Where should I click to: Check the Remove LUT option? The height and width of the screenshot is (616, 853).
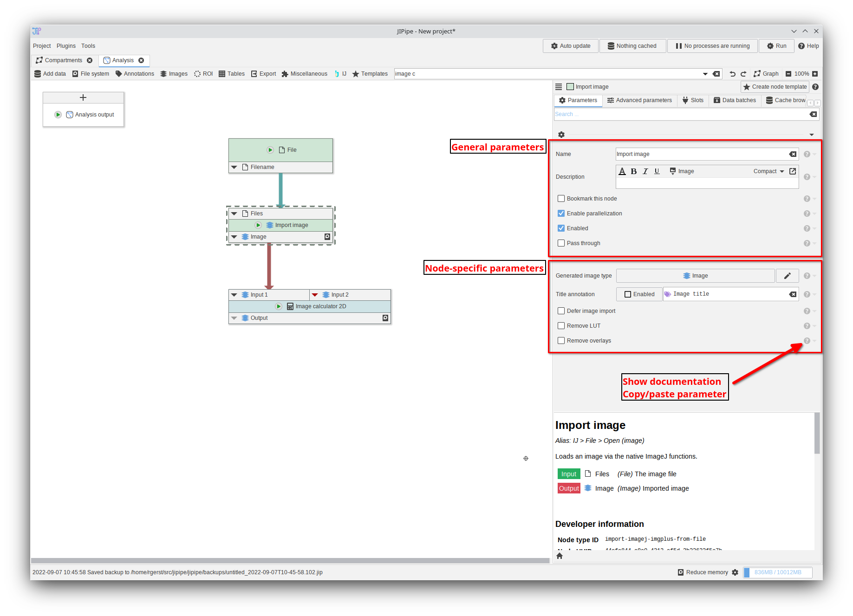tap(561, 325)
